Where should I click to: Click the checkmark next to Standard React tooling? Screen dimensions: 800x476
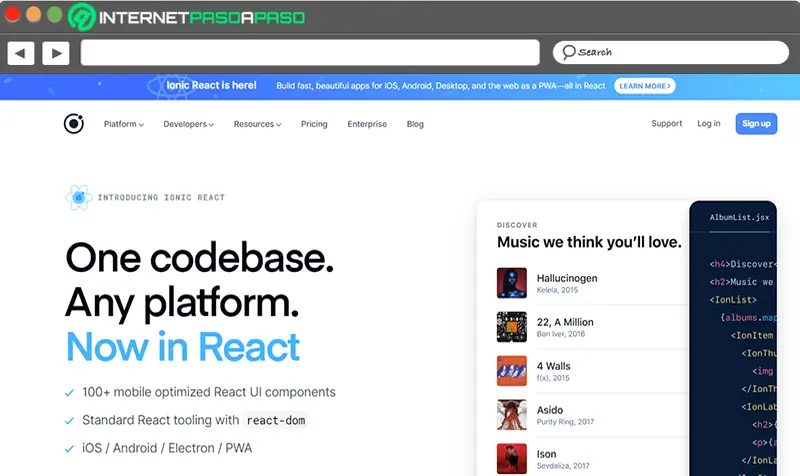69,421
